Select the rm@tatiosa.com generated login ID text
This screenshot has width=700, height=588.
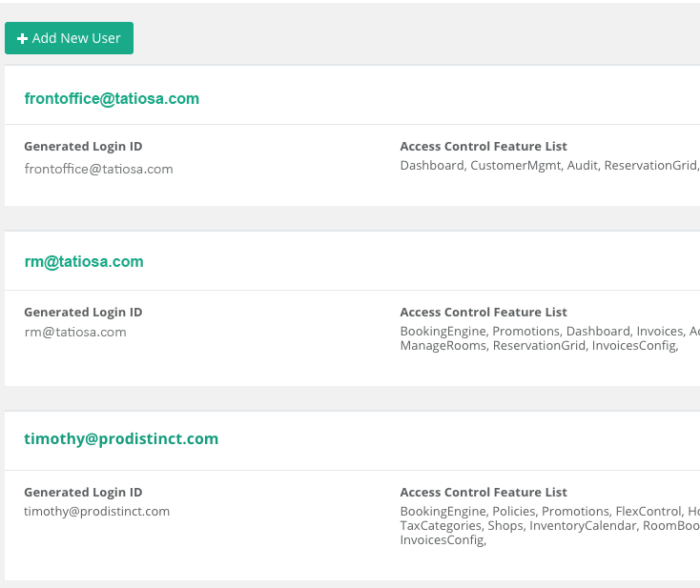pos(75,332)
